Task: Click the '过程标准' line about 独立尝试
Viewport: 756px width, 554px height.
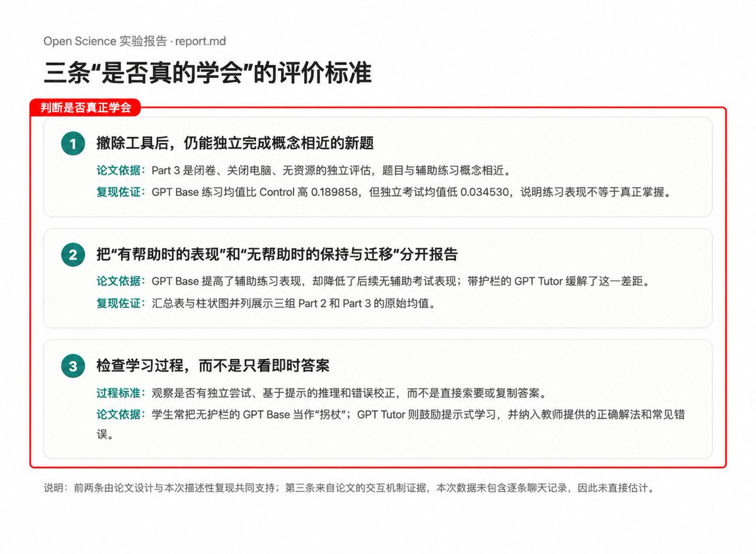Action: tap(321, 393)
